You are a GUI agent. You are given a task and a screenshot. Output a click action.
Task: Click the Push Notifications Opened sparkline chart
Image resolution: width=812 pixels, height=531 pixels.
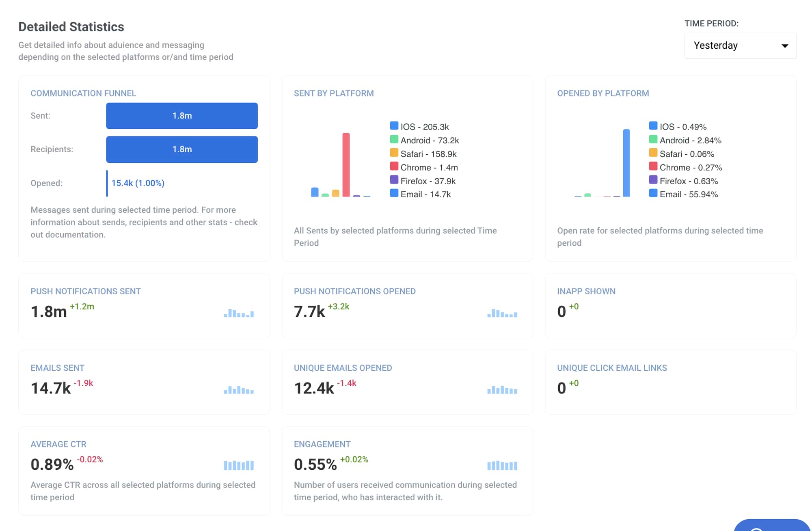pyautogui.click(x=501, y=313)
